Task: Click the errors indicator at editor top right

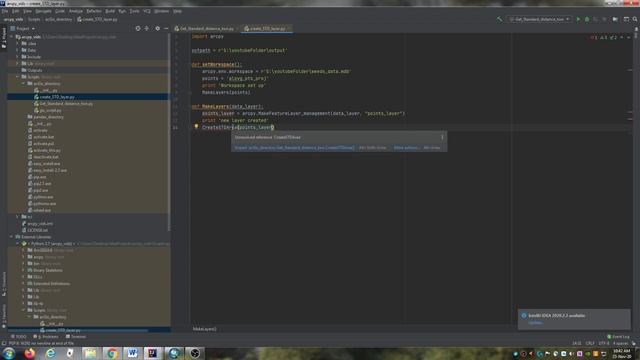Action: point(593,38)
